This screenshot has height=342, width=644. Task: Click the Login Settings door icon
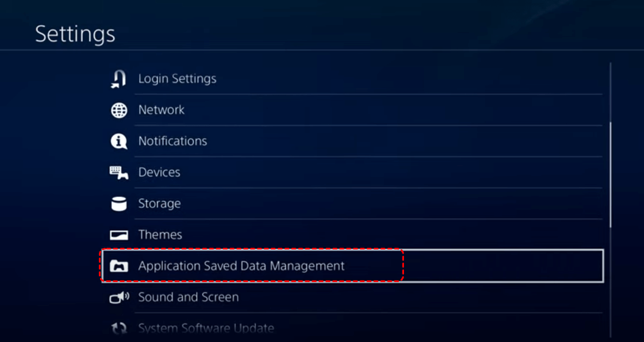click(x=118, y=79)
